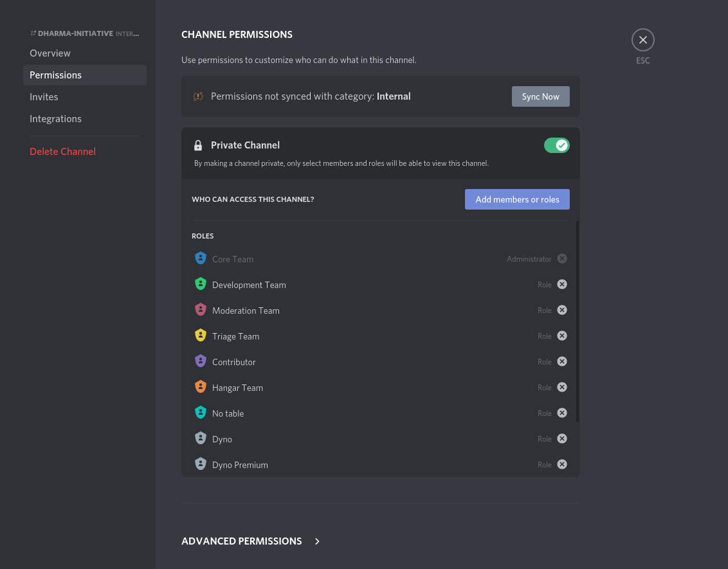Remove the Moderation Team role
The image size is (728, 569).
(562, 310)
